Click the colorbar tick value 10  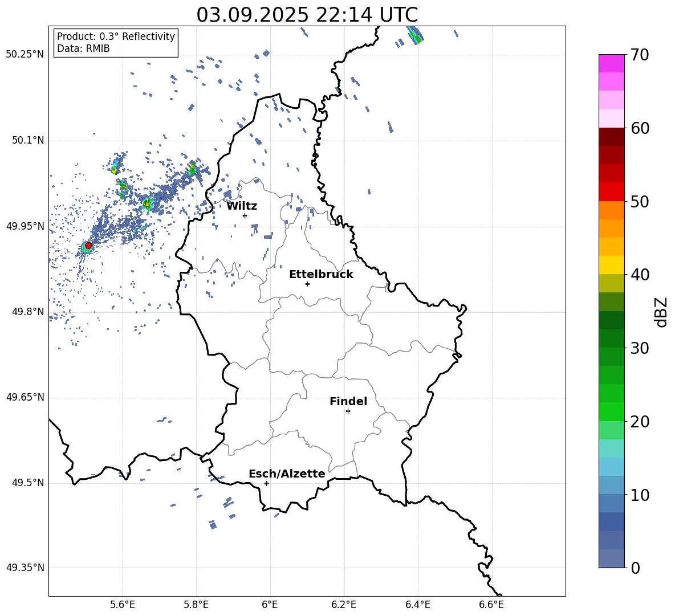pyautogui.click(x=640, y=495)
